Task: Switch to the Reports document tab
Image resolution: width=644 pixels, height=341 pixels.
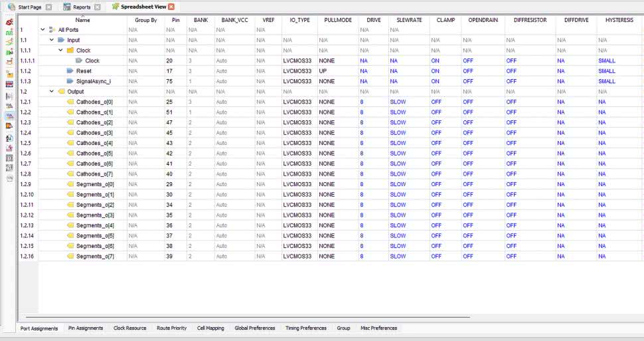Action: (x=81, y=7)
